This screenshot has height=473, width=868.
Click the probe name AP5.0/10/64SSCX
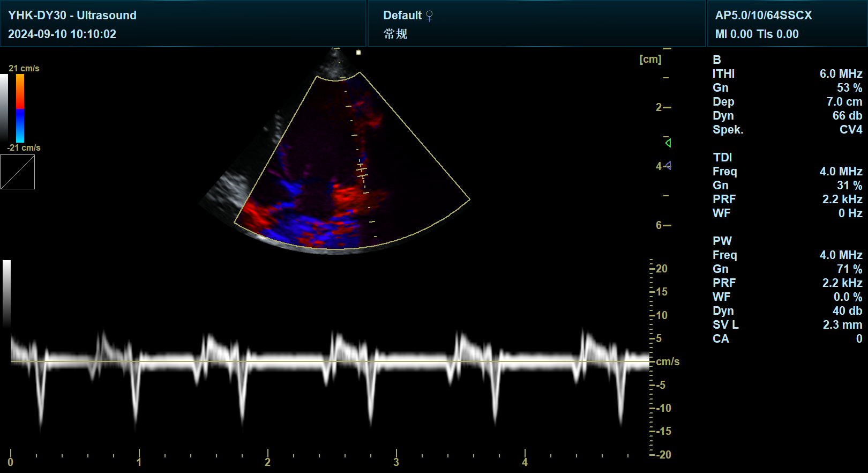[763, 15]
